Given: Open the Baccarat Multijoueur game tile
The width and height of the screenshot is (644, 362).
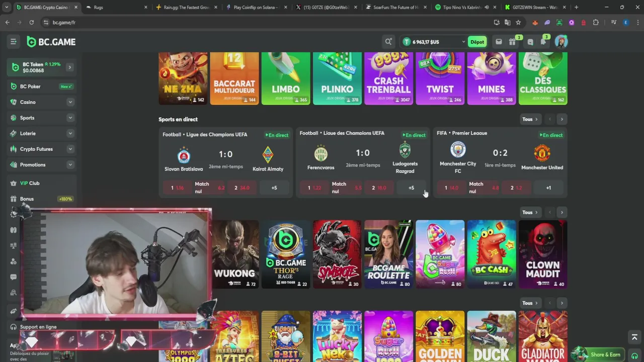Looking at the screenshot, I should [234, 78].
